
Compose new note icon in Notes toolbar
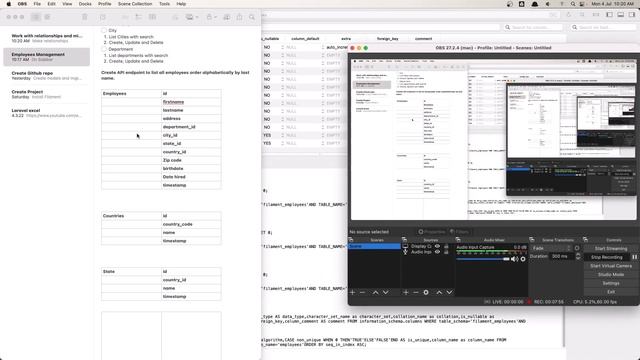102,17
